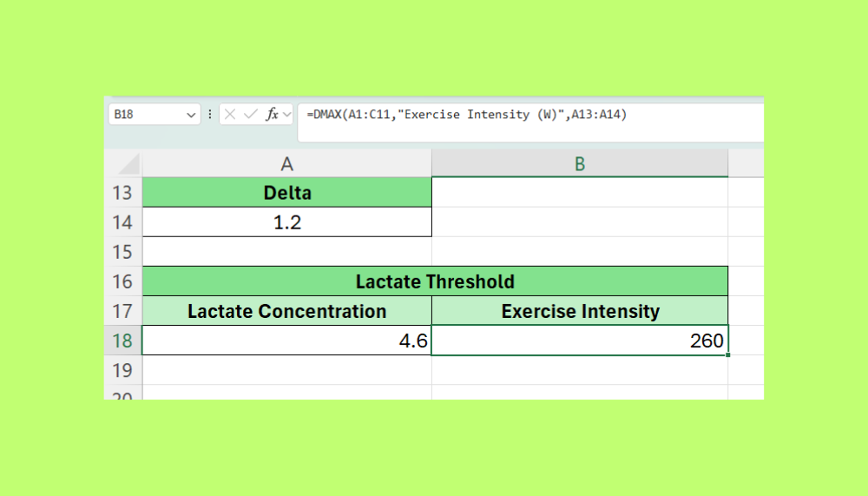This screenshot has height=496, width=868.
Task: Select the column B header
Action: coord(579,164)
